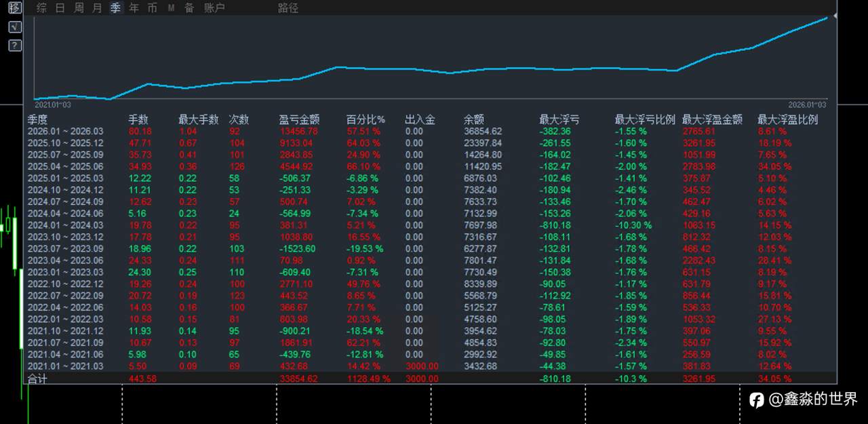Click the 备 icon in the toolbar
Viewport: 868px width, 424px height.
pyautogui.click(x=189, y=8)
